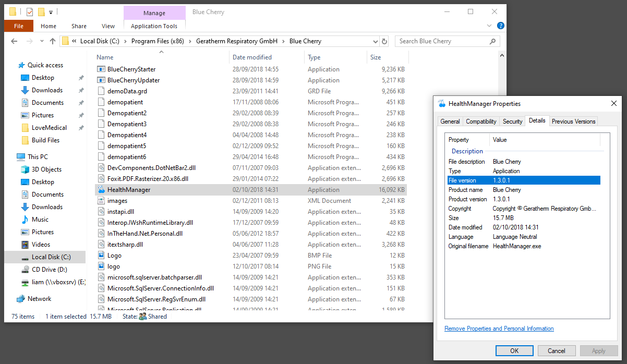Click the search magnifier icon

coord(492,41)
